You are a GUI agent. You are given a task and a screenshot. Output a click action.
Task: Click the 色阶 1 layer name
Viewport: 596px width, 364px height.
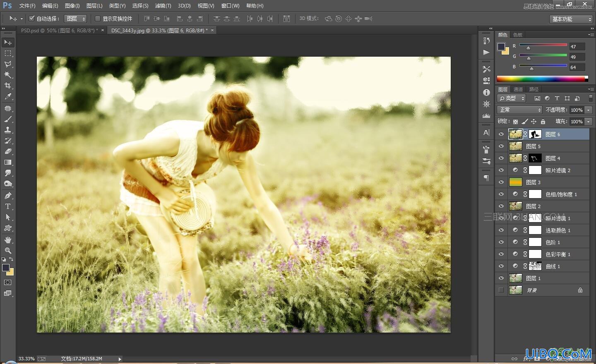(x=553, y=242)
